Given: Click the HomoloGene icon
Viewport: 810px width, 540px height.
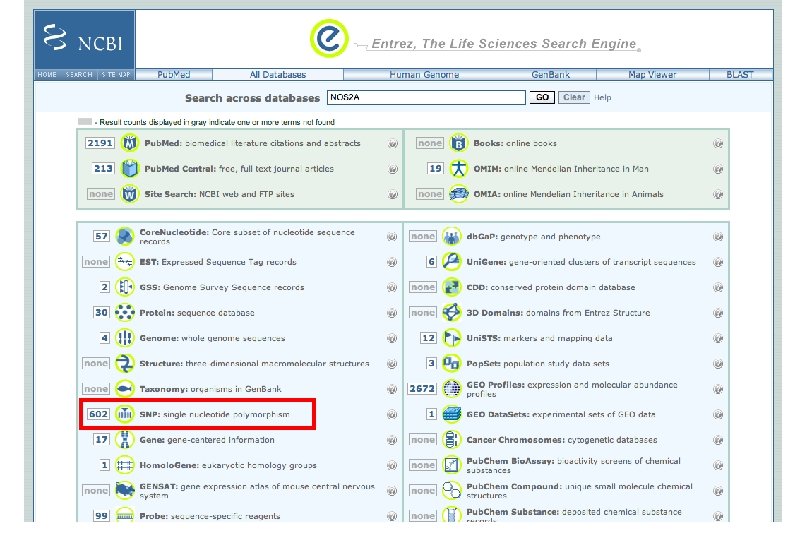Looking at the screenshot, I should tap(124, 465).
